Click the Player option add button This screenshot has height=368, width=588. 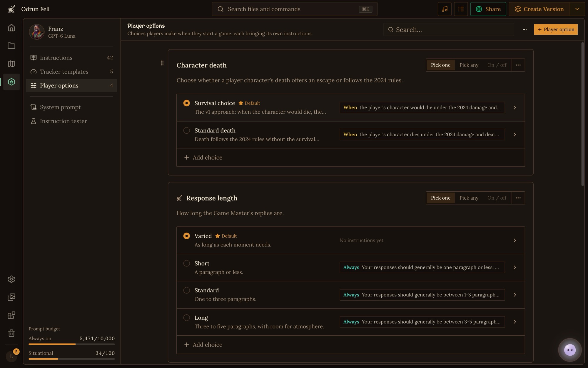[556, 29]
